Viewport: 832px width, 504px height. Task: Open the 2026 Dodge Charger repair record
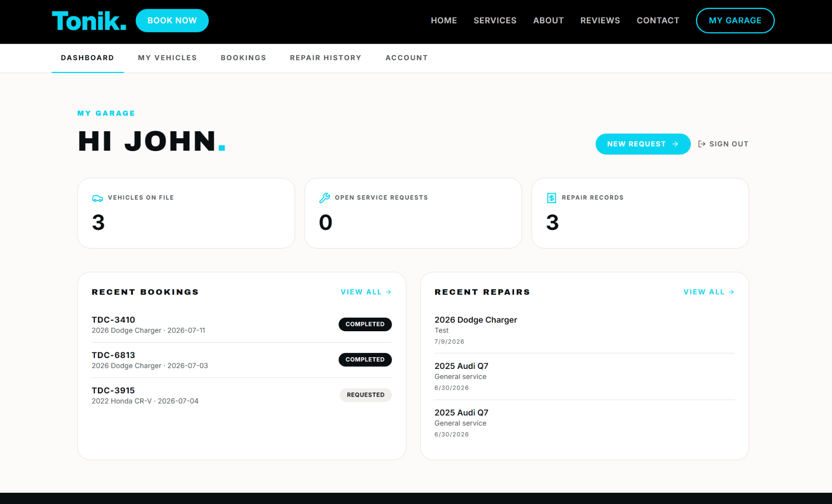585,330
